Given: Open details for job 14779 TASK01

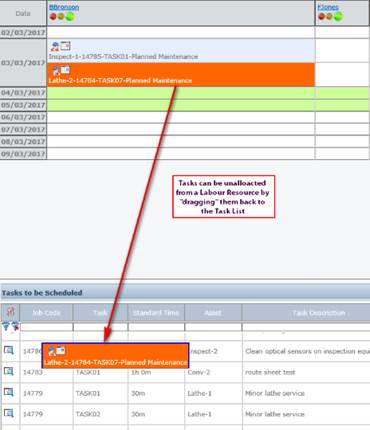Looking at the screenshot, I should pyautogui.click(x=9, y=392).
